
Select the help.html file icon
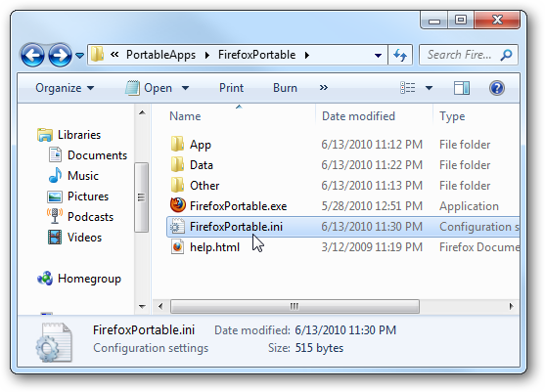178,247
